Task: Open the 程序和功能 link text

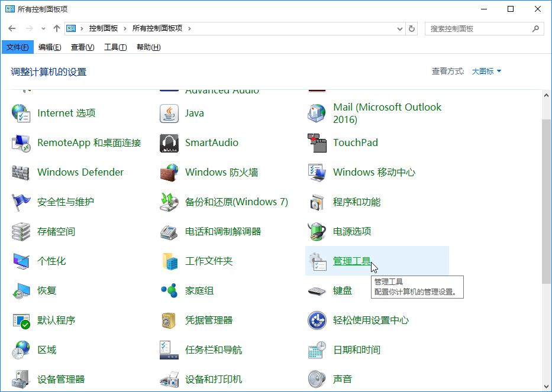Action: pyautogui.click(x=357, y=202)
